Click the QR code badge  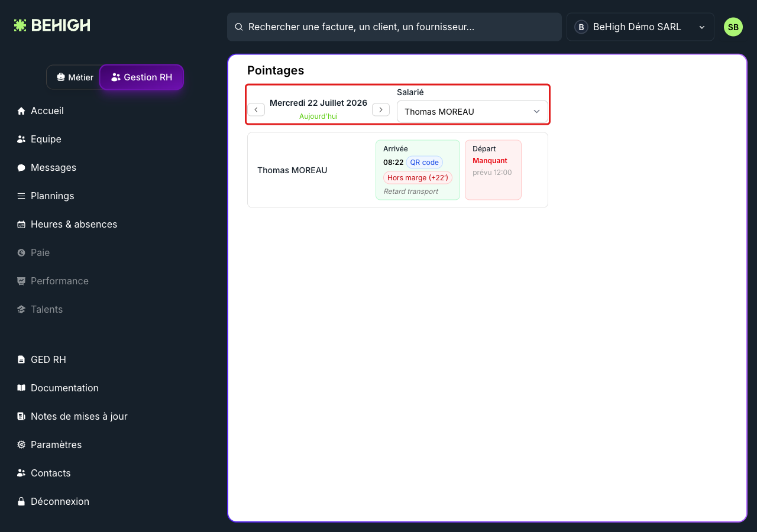click(x=425, y=163)
